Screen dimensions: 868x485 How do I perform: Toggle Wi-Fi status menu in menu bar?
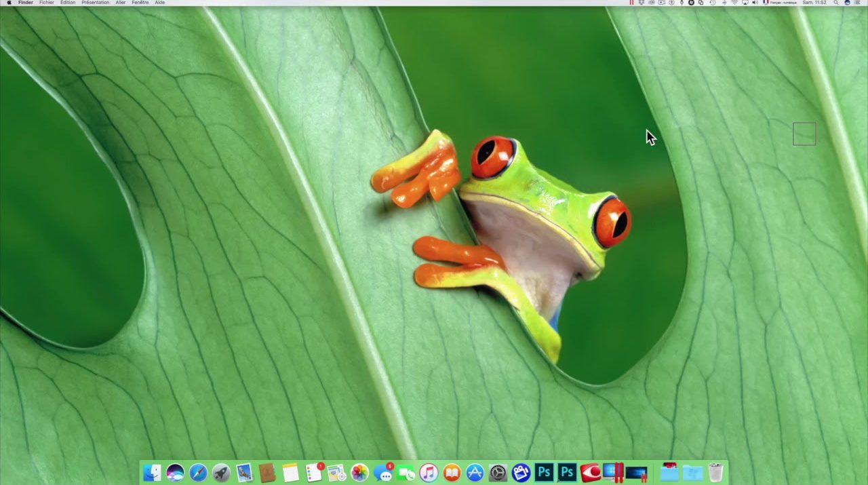[734, 3]
